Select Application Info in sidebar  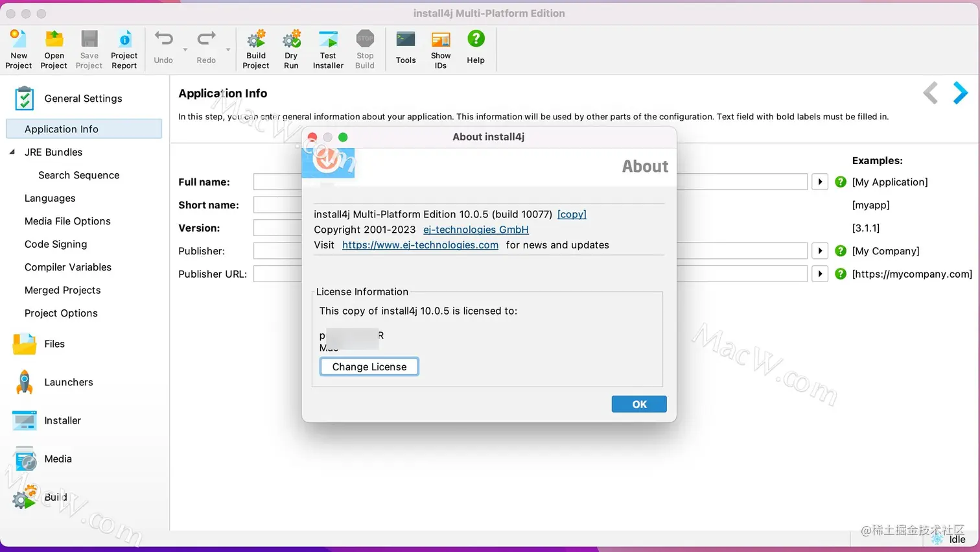click(x=84, y=129)
